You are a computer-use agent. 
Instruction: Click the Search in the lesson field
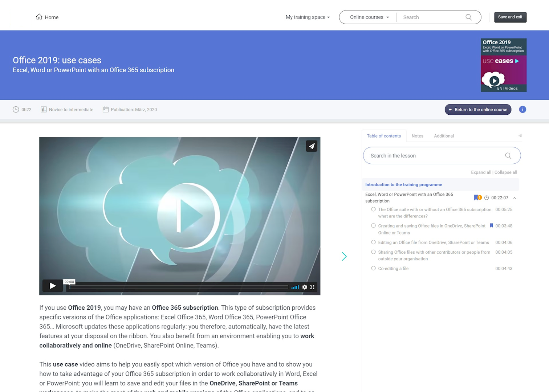click(x=442, y=156)
